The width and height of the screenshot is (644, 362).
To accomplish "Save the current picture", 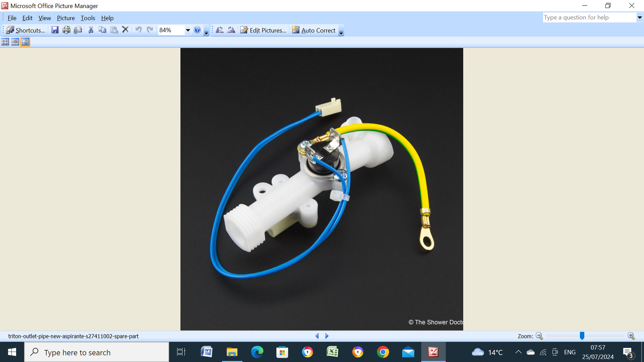I will click(x=55, y=30).
